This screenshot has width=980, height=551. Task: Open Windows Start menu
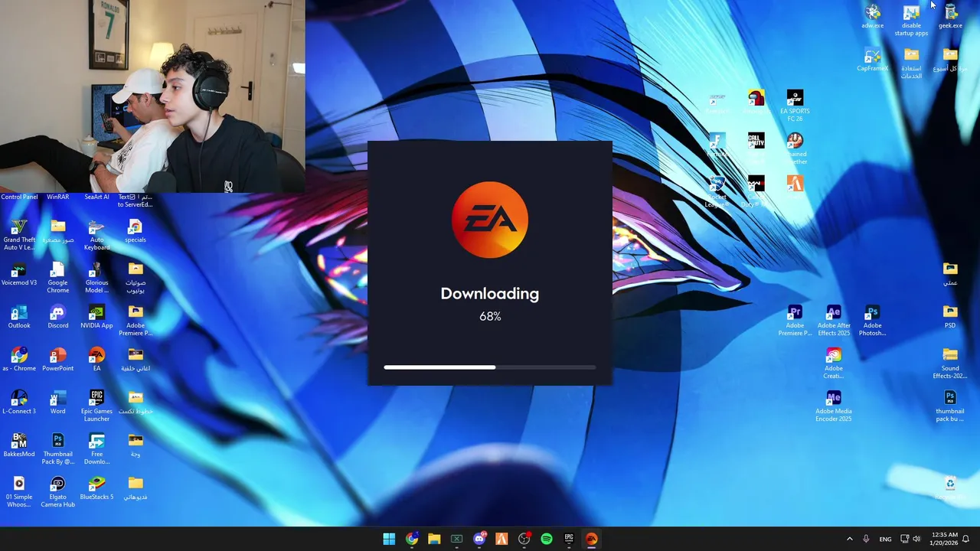(389, 539)
